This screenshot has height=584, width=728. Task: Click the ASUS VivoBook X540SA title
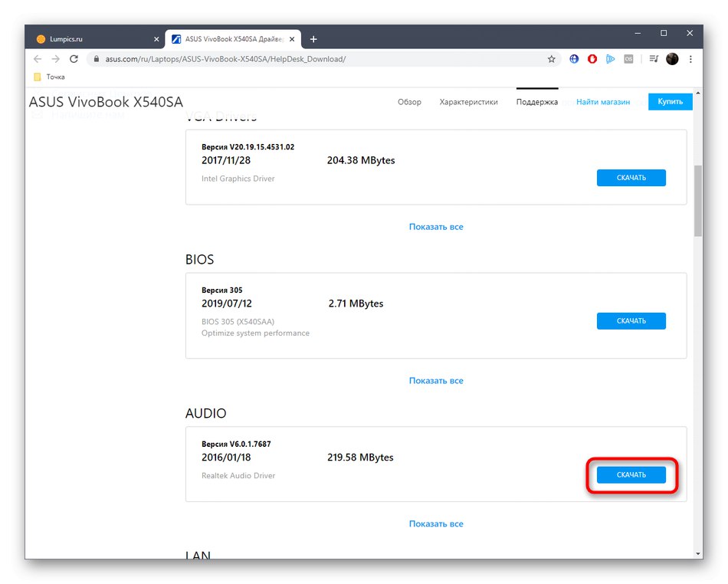click(x=106, y=102)
